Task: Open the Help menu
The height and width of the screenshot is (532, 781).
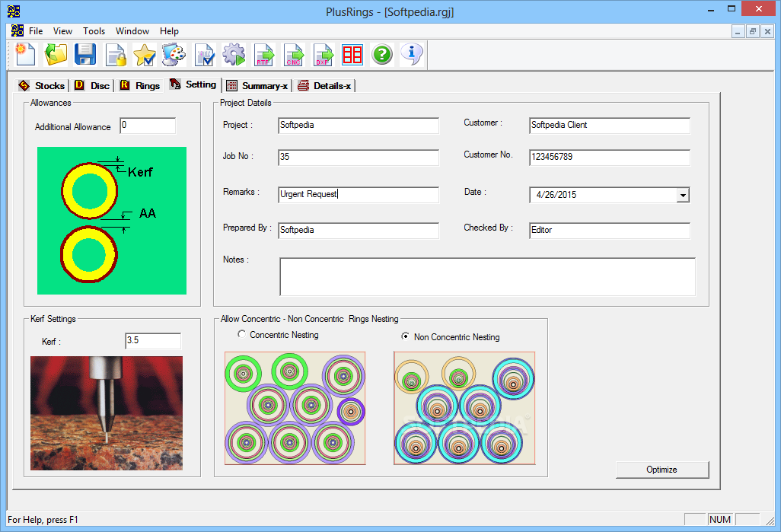Action: 169,31
